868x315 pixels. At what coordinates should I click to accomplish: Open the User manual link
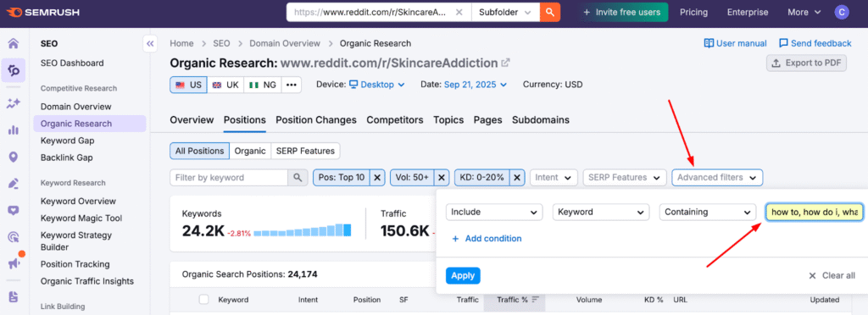pos(735,43)
